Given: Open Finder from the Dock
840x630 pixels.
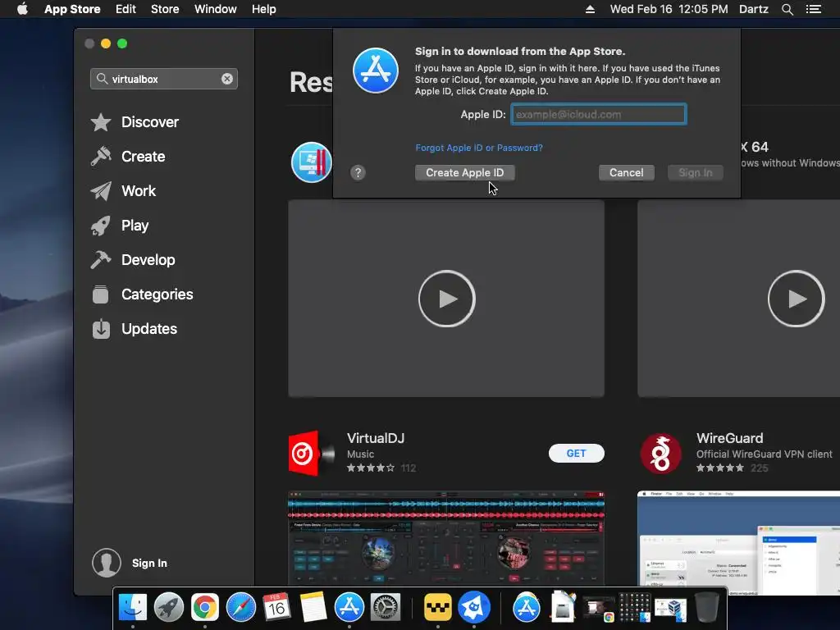Looking at the screenshot, I should (x=132, y=608).
